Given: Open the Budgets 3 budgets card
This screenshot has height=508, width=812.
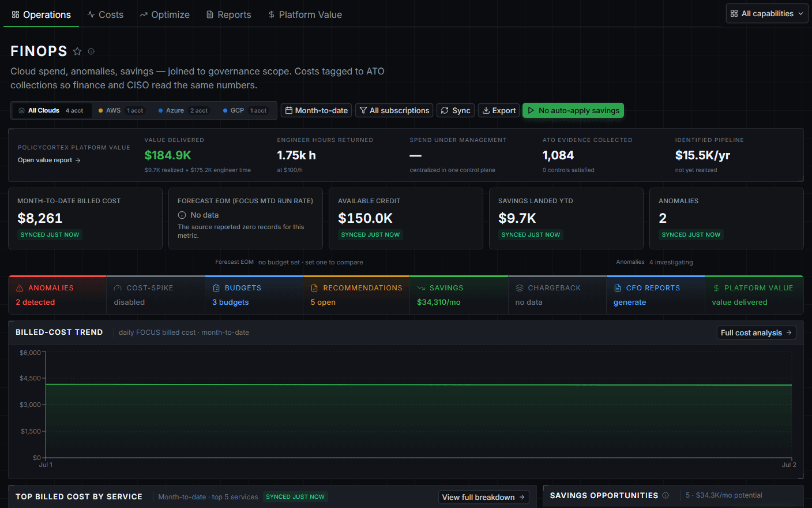Looking at the screenshot, I should point(254,295).
